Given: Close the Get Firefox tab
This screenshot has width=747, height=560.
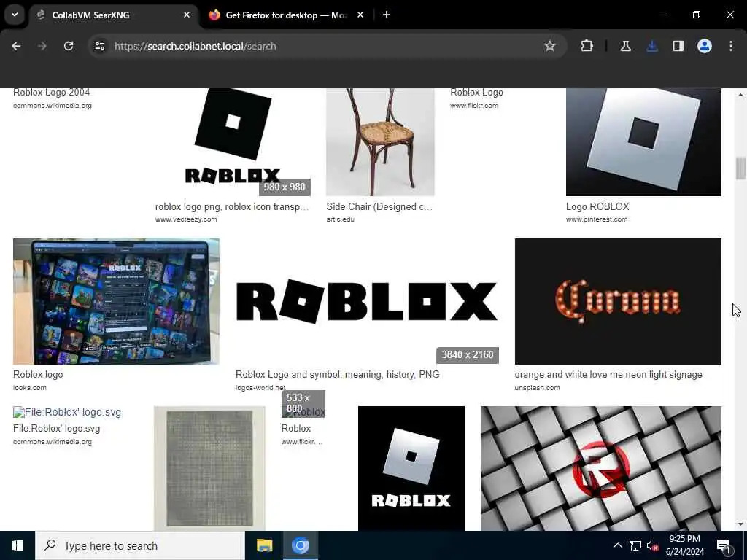Looking at the screenshot, I should tap(360, 15).
